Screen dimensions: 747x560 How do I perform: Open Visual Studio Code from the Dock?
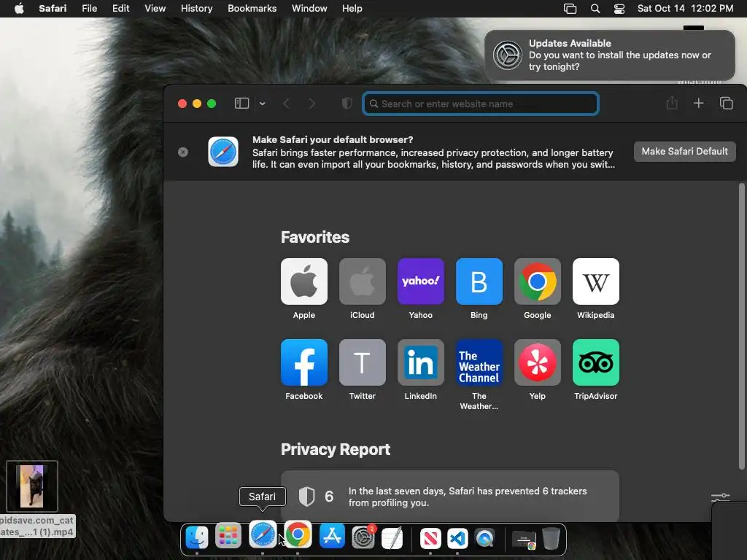(457, 539)
